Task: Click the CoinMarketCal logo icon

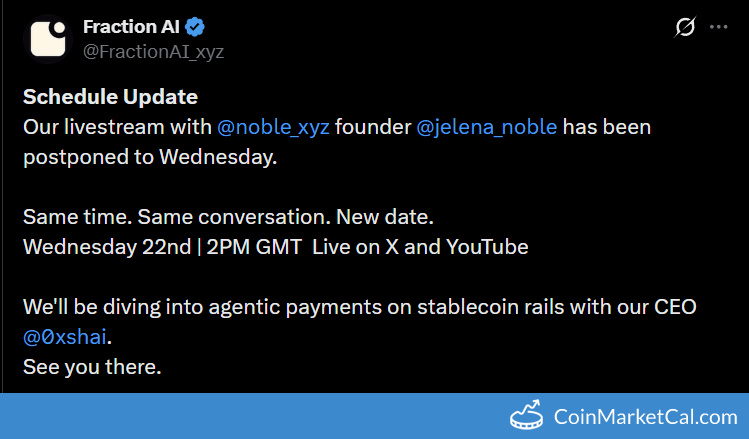Action: pos(526,416)
